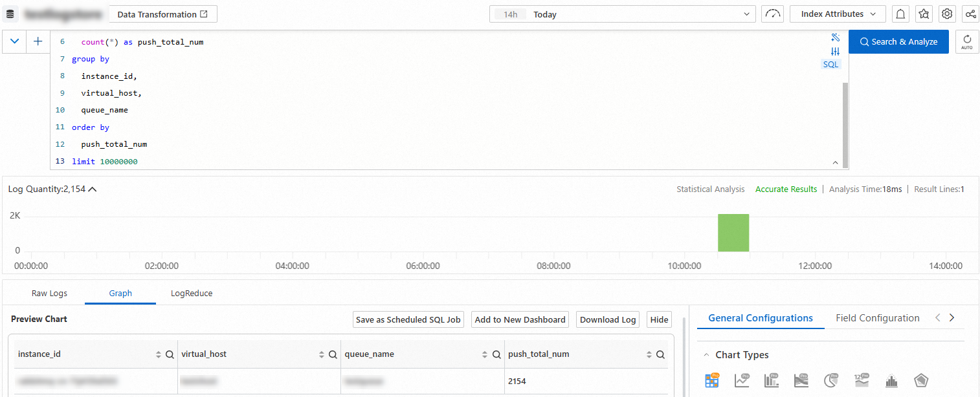This screenshot has width=980, height=397.
Task: Search within the push_total_num column
Action: tap(660, 354)
